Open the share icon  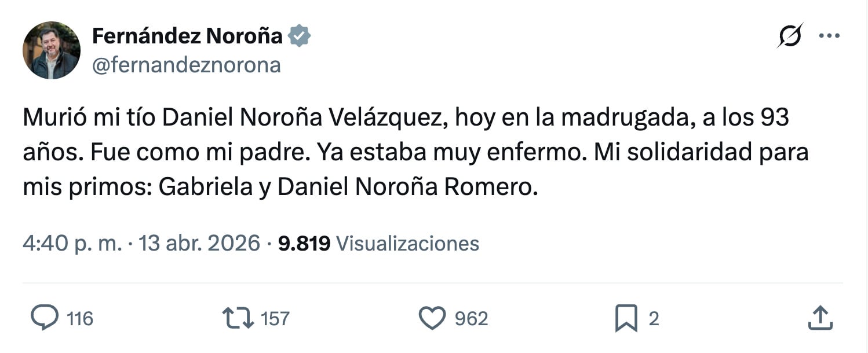[x=820, y=317]
